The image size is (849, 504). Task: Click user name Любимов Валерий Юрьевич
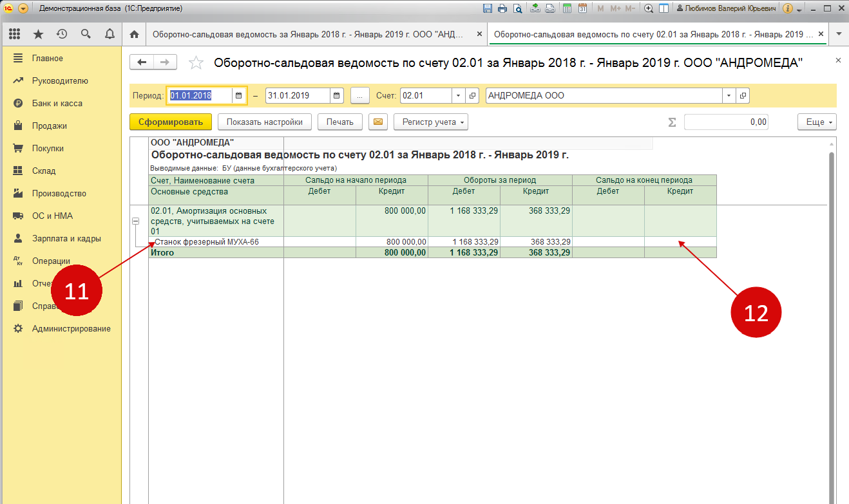pos(727,9)
